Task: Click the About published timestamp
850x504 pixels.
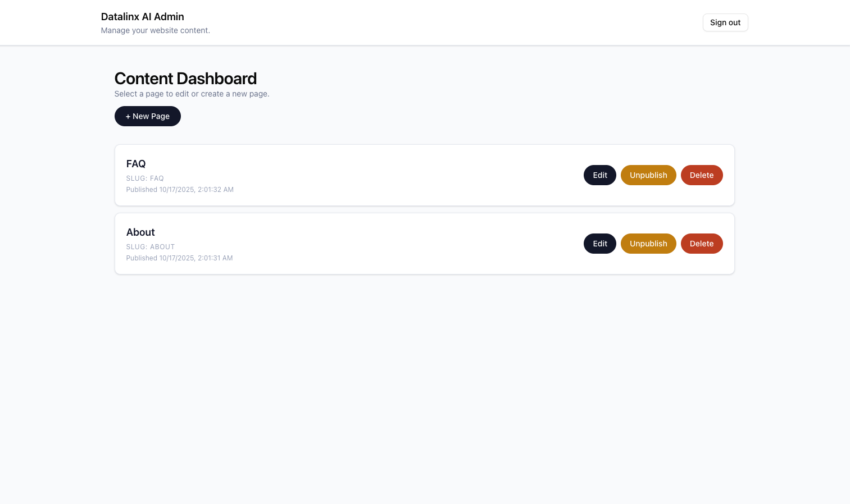Action: 179,258
